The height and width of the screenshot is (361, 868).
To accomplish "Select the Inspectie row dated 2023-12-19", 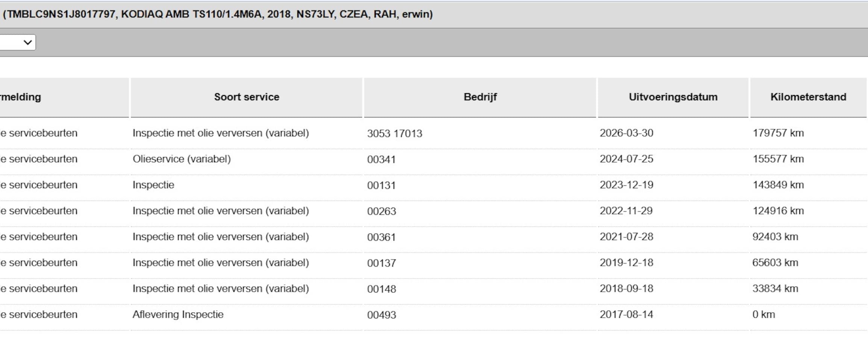I will [x=433, y=185].
